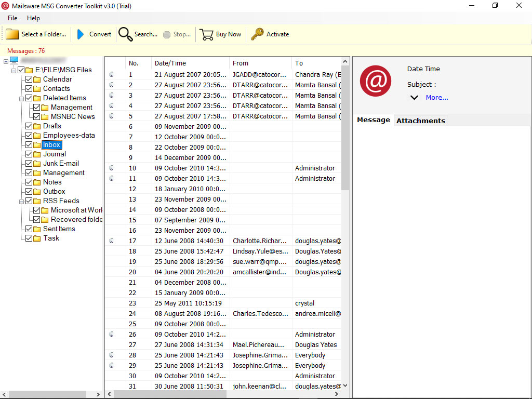The width and height of the screenshot is (532, 399).
Task: Click the Drafts folder icon
Action: tap(37, 126)
